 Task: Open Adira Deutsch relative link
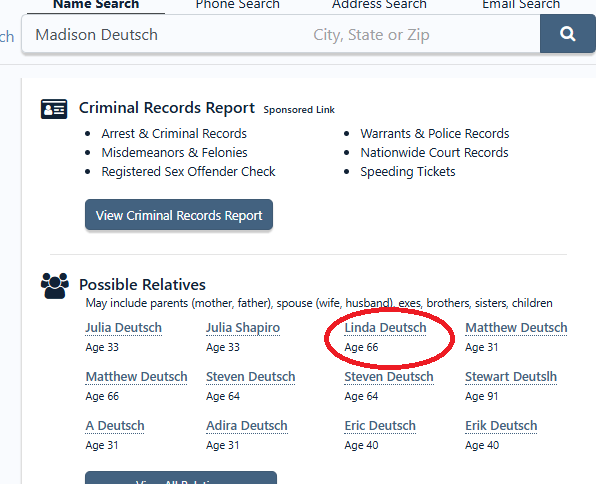pos(247,426)
